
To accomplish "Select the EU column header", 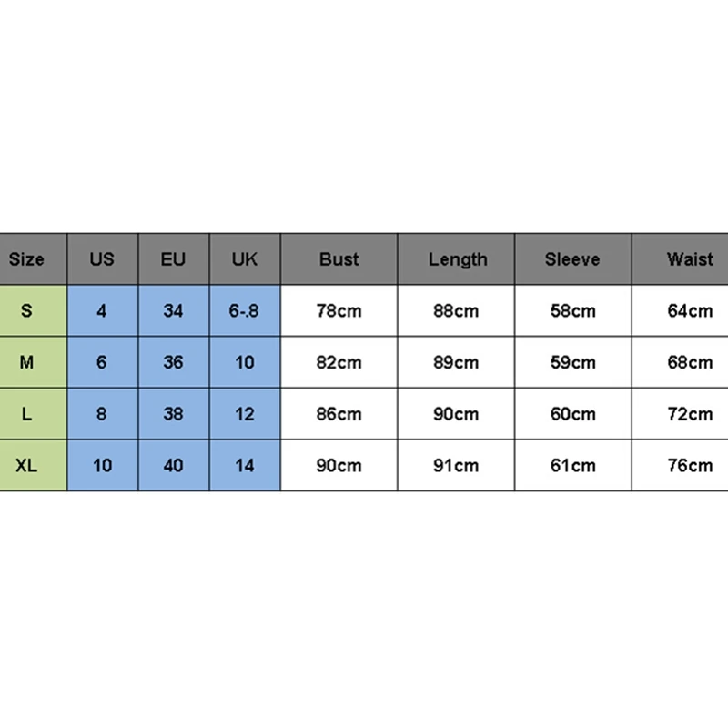I will point(173,259).
